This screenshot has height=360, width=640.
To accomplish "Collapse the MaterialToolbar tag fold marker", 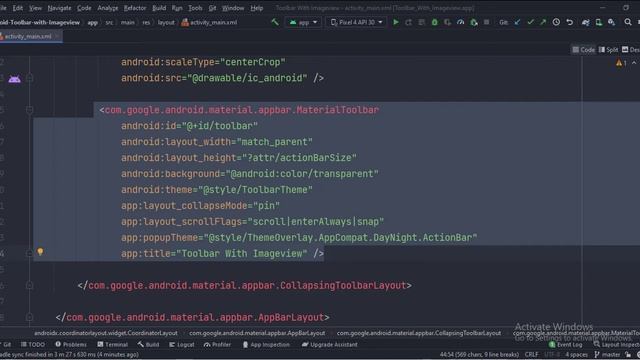I will pyautogui.click(x=29, y=110).
